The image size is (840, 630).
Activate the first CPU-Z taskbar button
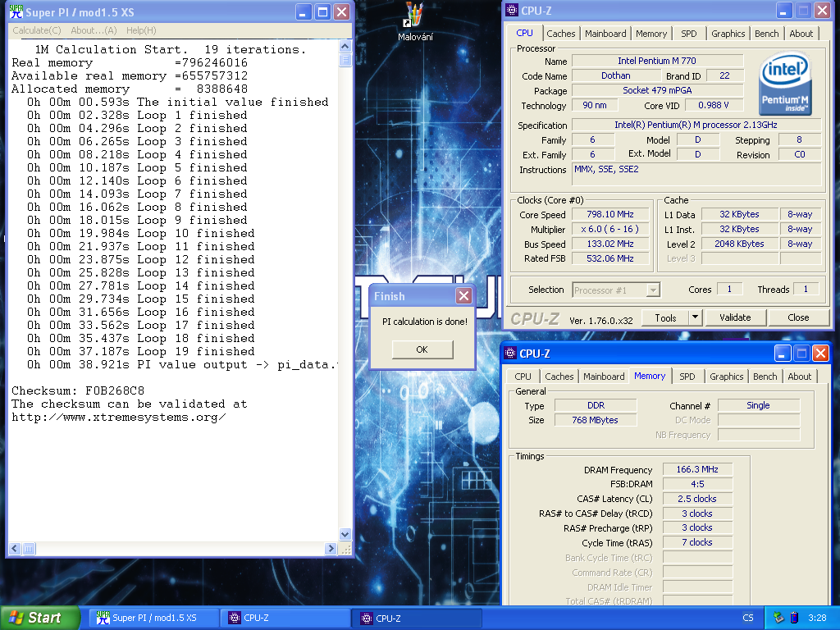285,618
